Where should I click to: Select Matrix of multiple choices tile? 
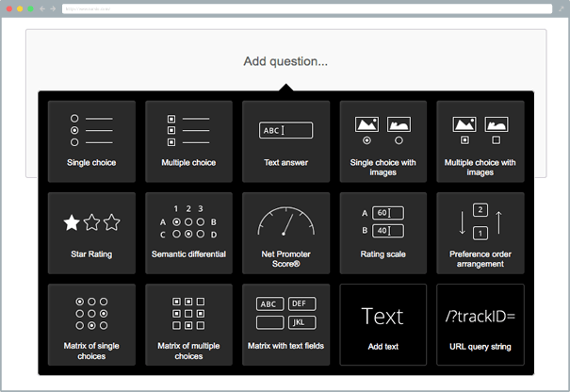(x=188, y=324)
